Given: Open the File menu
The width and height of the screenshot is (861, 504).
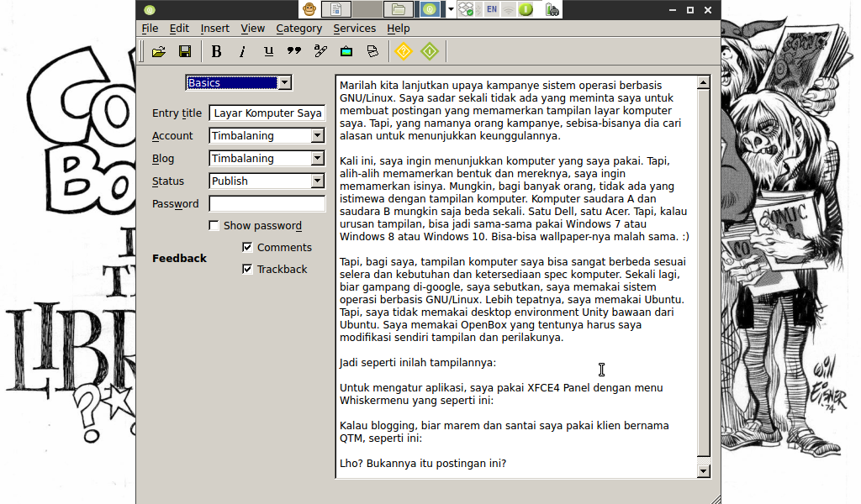Looking at the screenshot, I should (x=150, y=29).
